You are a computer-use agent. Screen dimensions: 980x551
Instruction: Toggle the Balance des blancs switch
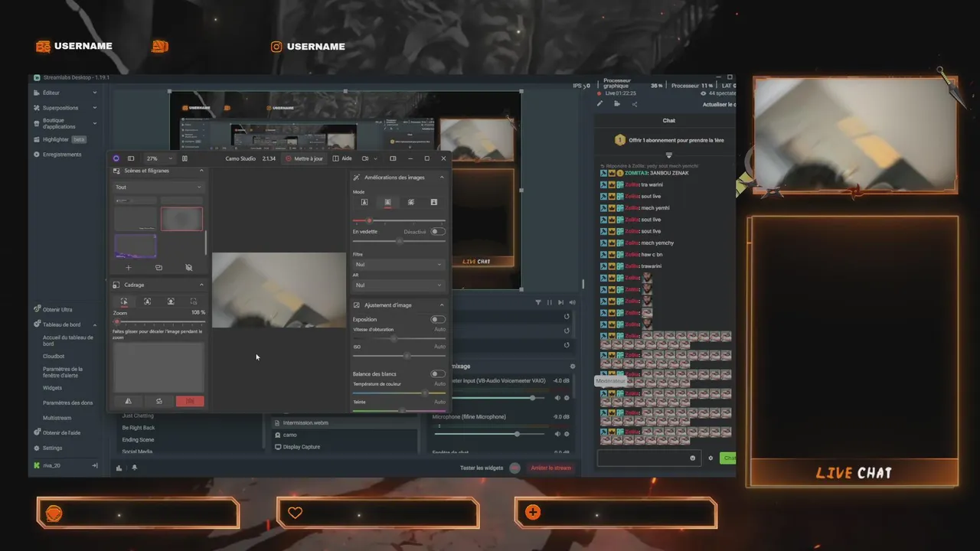[437, 373]
